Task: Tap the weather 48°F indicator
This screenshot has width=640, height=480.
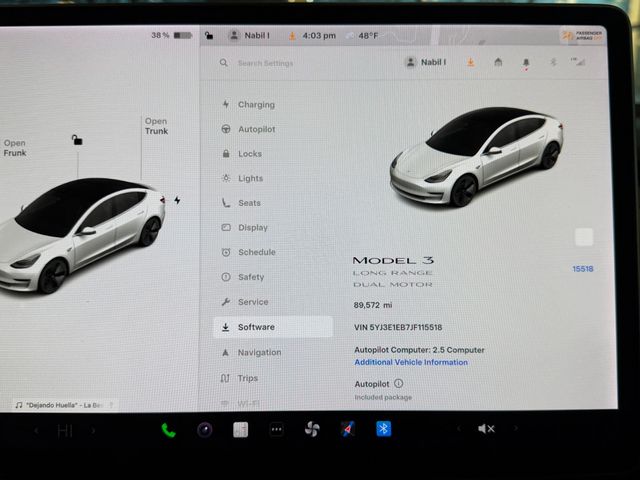Action: tap(362, 36)
